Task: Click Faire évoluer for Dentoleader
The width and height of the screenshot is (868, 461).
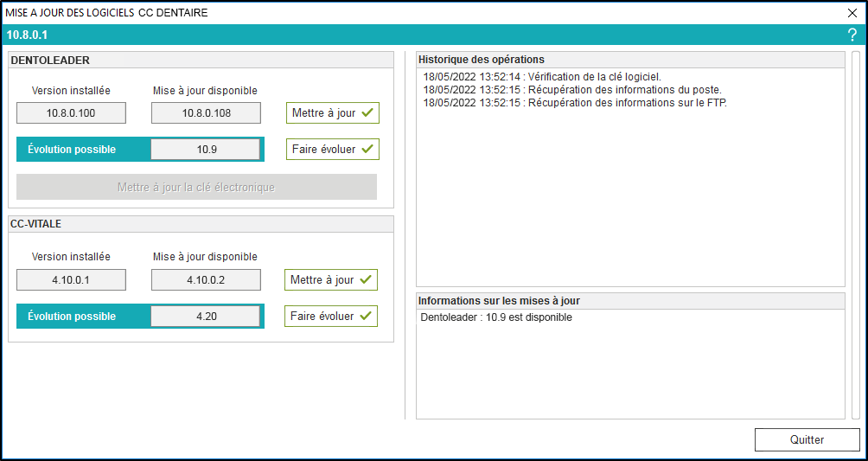Action: [333, 149]
